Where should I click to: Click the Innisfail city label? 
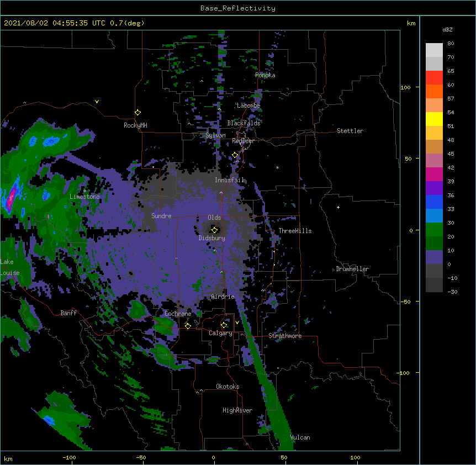click(x=229, y=180)
